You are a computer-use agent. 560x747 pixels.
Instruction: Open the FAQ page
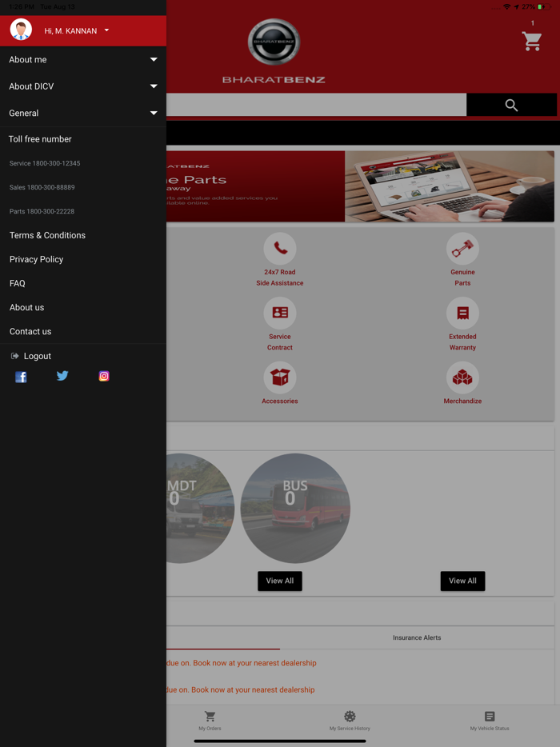point(17,283)
